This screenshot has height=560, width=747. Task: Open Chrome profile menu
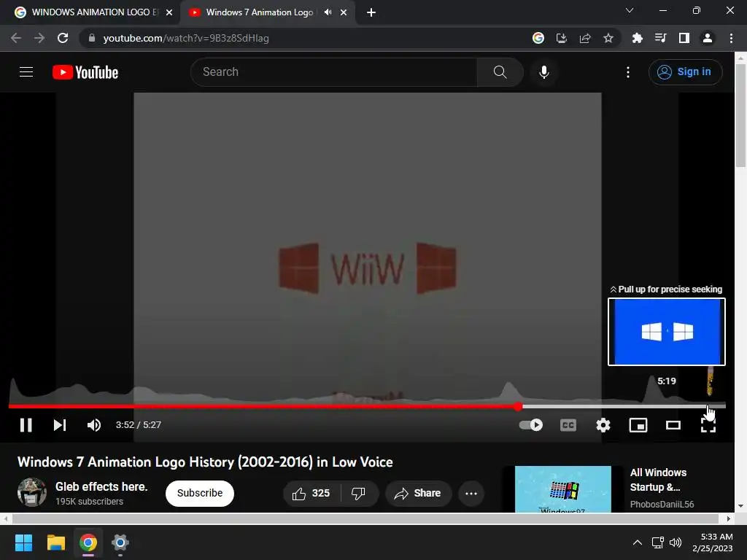708,38
